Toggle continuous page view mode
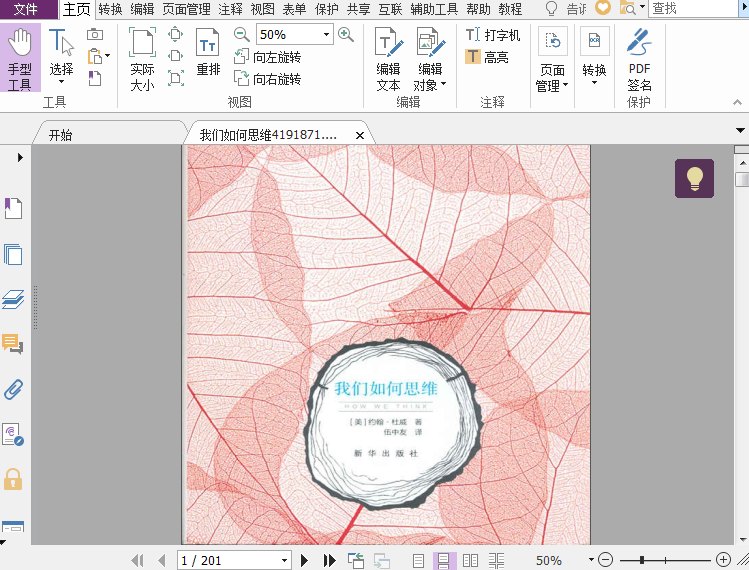749x570 pixels. point(444,560)
